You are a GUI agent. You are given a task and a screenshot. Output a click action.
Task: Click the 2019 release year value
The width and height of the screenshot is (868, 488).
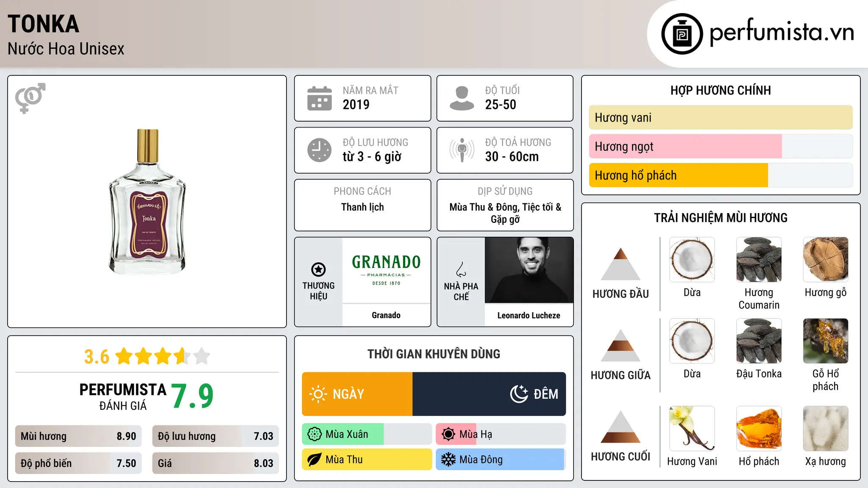tap(356, 105)
